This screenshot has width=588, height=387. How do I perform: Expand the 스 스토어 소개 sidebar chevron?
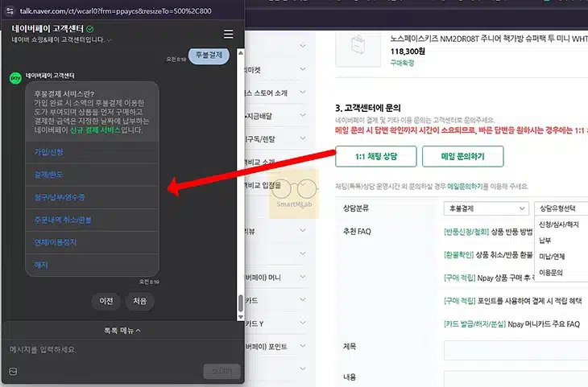pyautogui.click(x=303, y=93)
